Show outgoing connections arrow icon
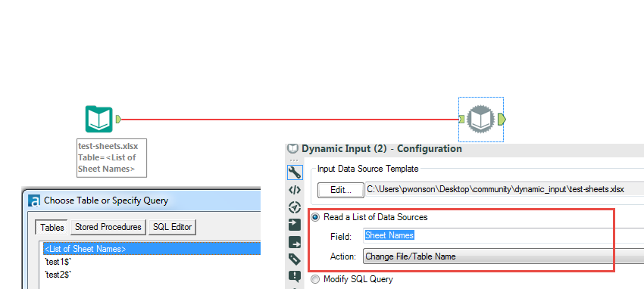 tap(295, 242)
